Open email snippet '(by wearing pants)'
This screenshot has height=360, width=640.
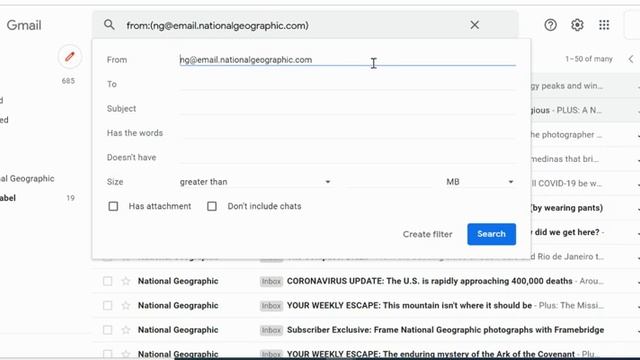[x=567, y=208]
